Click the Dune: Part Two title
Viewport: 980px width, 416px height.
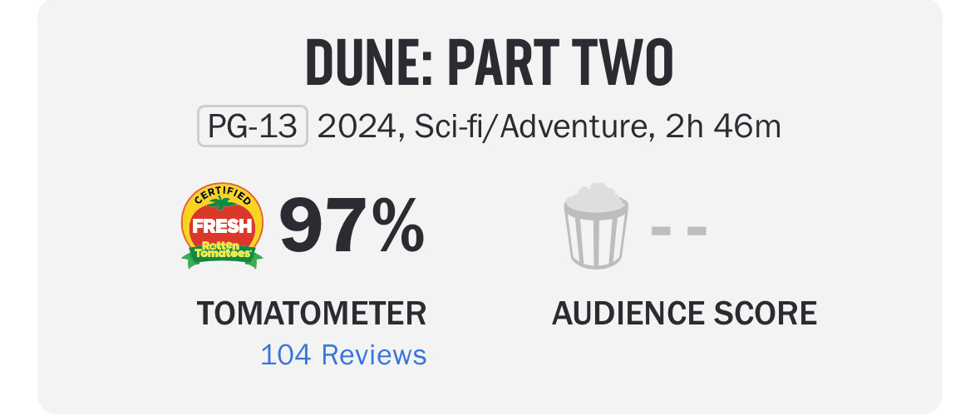click(490, 63)
